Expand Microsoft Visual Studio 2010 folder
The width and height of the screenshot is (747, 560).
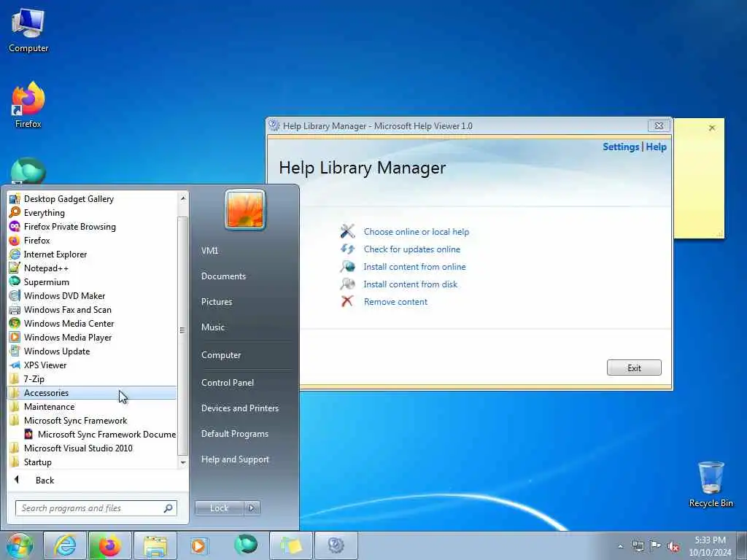(93, 448)
